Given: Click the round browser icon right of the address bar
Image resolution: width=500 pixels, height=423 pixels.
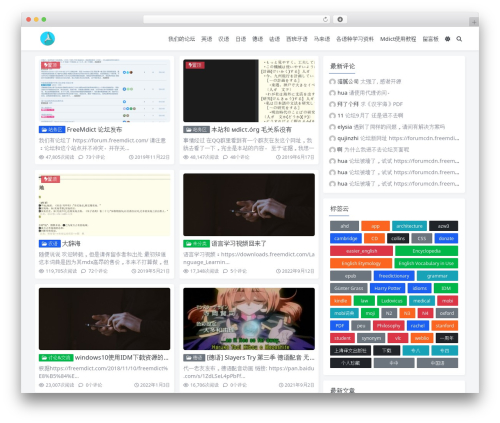Looking at the screenshot, I should click(340, 20).
